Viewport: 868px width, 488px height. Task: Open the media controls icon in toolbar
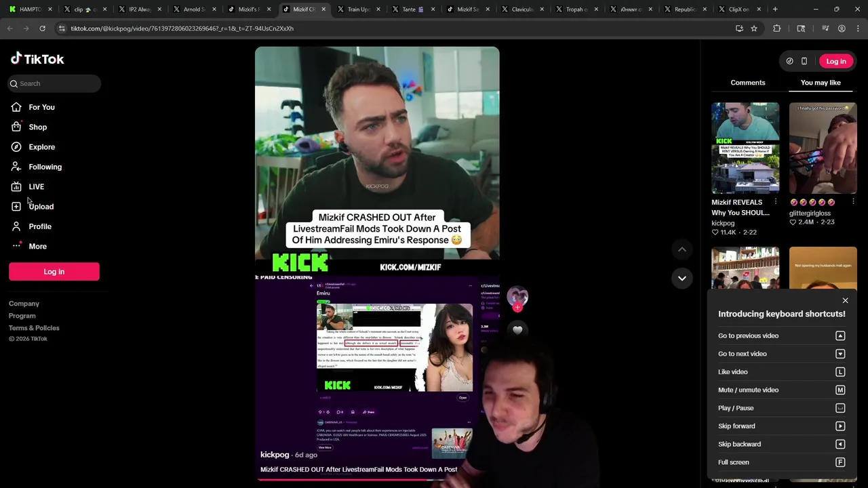click(x=825, y=28)
